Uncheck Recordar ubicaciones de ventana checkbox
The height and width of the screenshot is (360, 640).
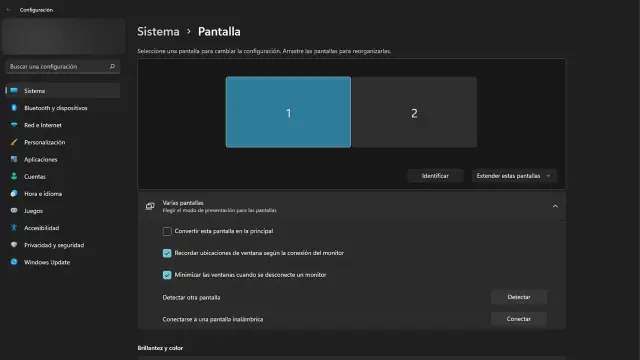pos(167,253)
